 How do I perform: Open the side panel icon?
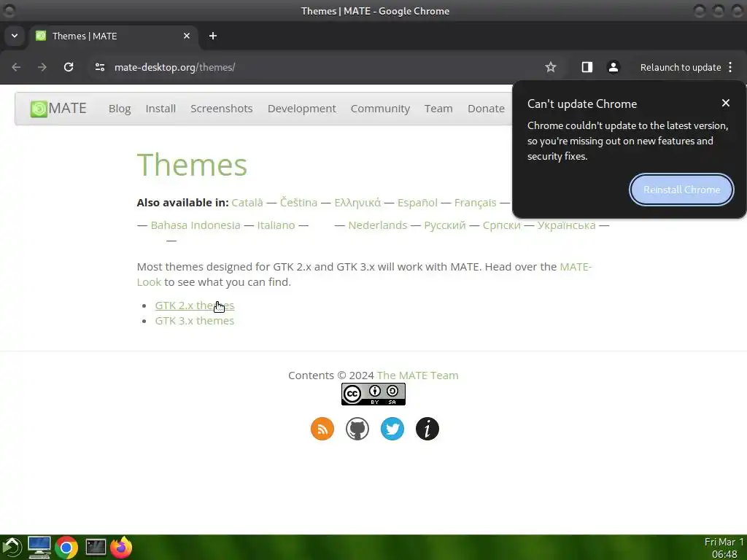click(x=587, y=67)
